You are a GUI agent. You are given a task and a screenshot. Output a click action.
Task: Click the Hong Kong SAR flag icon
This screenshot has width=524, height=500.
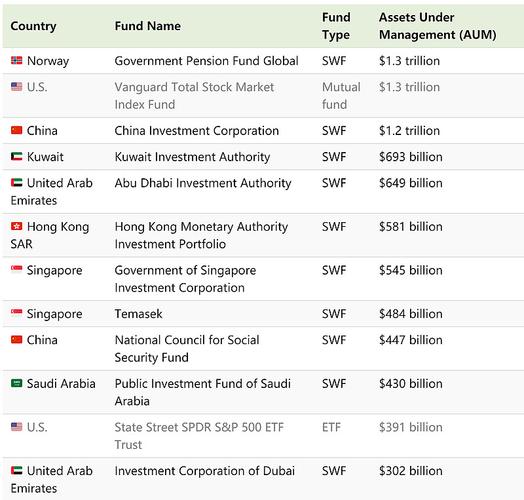point(16,226)
